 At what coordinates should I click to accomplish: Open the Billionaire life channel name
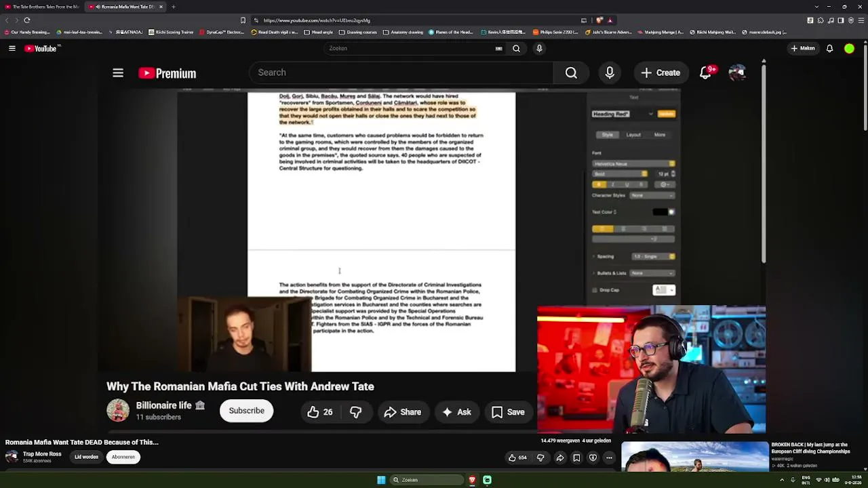(163, 405)
